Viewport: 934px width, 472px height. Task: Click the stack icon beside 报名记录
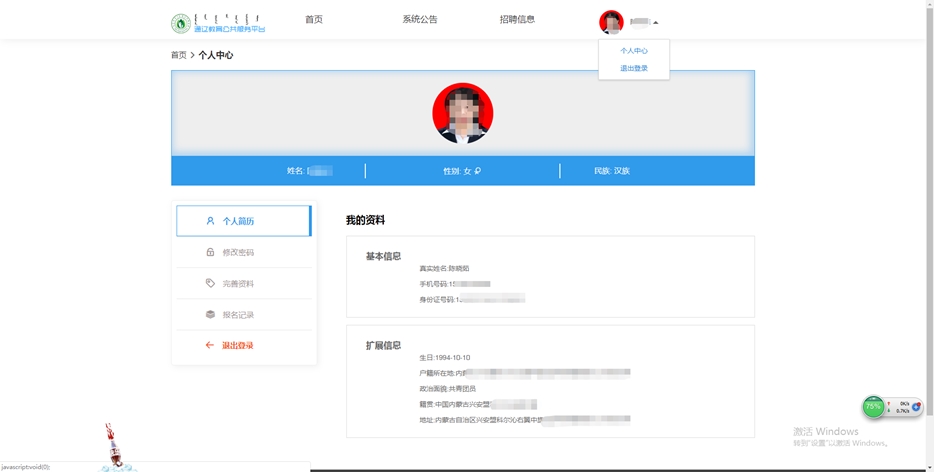click(x=210, y=314)
